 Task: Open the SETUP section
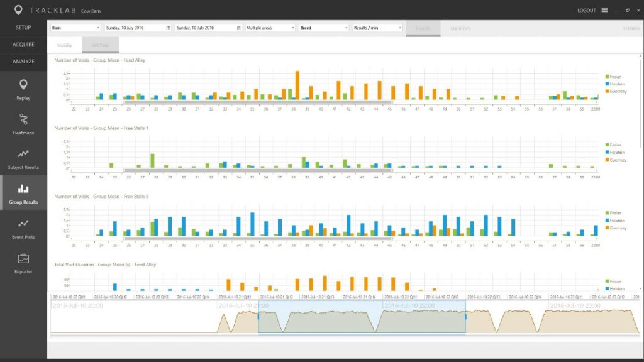(x=23, y=28)
